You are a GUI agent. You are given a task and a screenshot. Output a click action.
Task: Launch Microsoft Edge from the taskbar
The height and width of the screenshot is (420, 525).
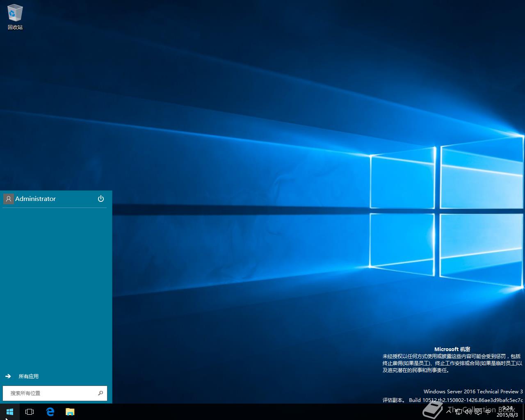click(50, 412)
